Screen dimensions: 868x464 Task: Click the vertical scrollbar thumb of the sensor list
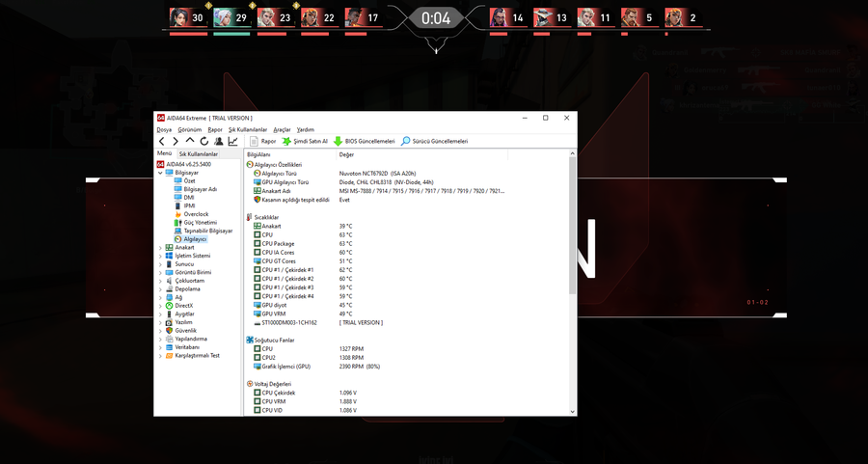tap(572, 226)
